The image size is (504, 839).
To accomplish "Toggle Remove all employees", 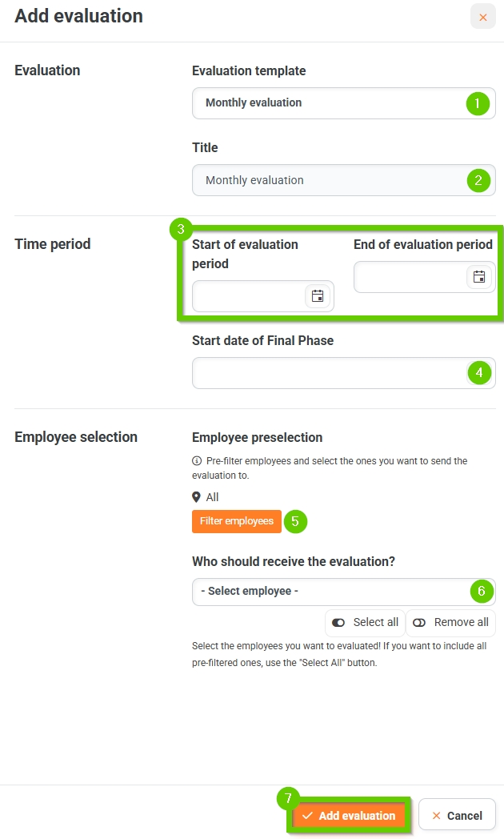I will pos(451,622).
